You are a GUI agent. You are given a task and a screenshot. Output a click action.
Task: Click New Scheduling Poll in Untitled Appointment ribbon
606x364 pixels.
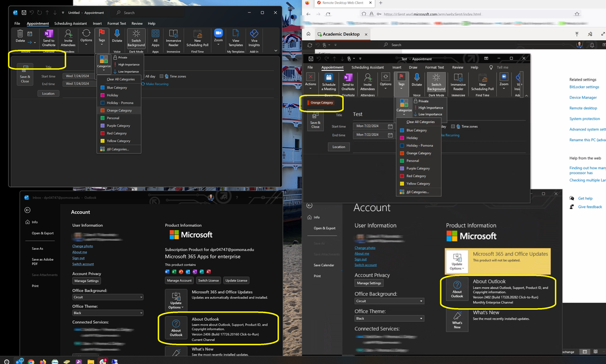coord(198,38)
